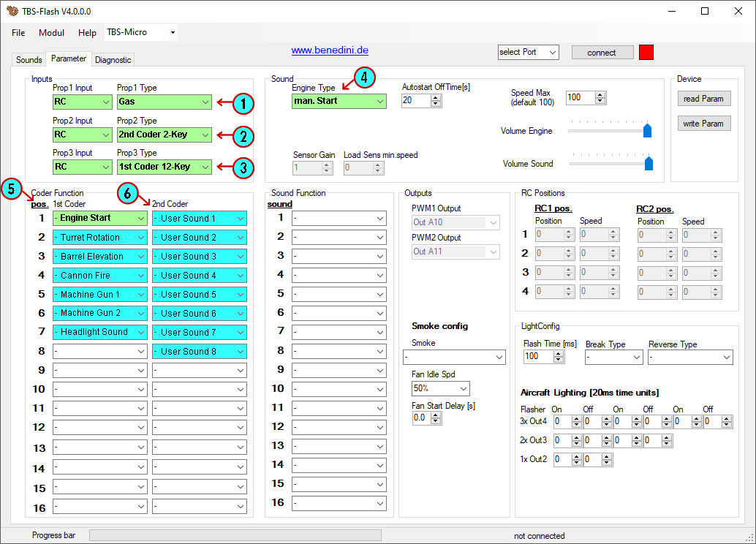Open the Engine Type dropdown

tap(379, 102)
